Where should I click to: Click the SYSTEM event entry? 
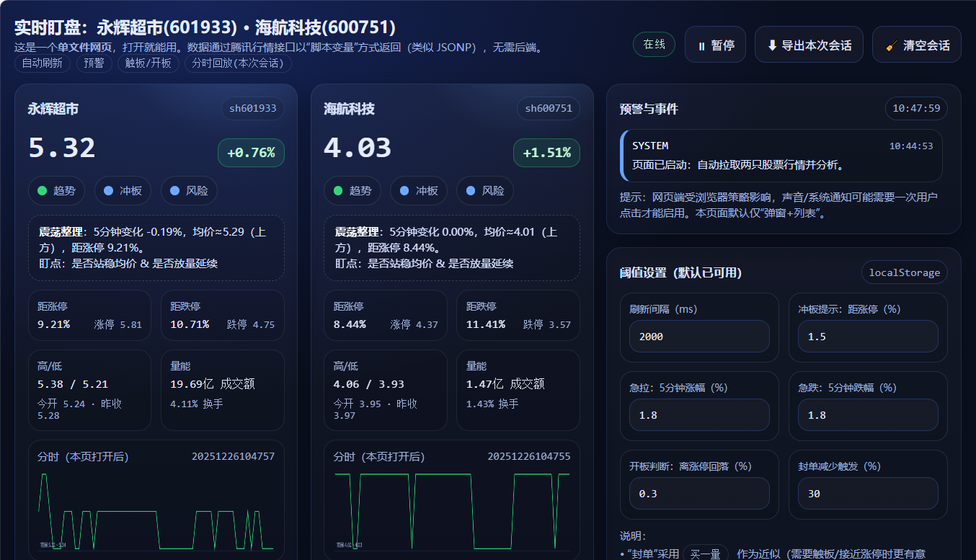point(781,156)
